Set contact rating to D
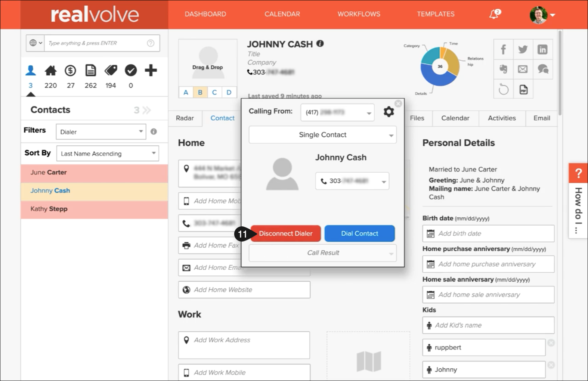 229,92
